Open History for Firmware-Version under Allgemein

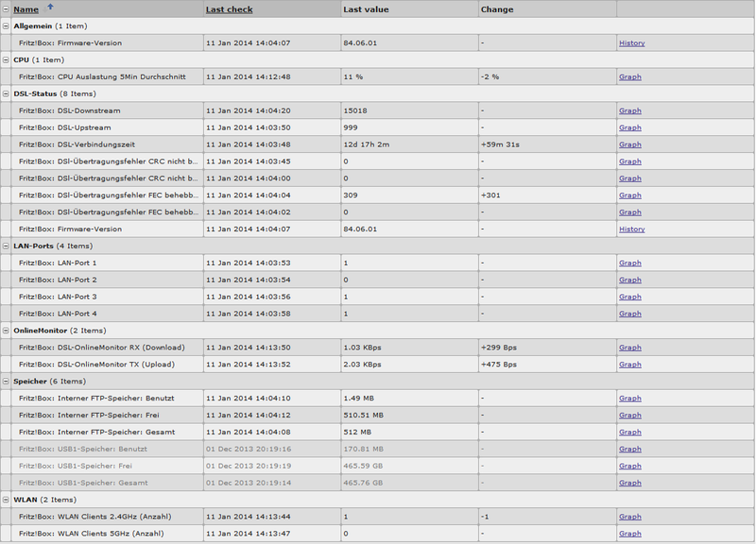tap(631, 43)
